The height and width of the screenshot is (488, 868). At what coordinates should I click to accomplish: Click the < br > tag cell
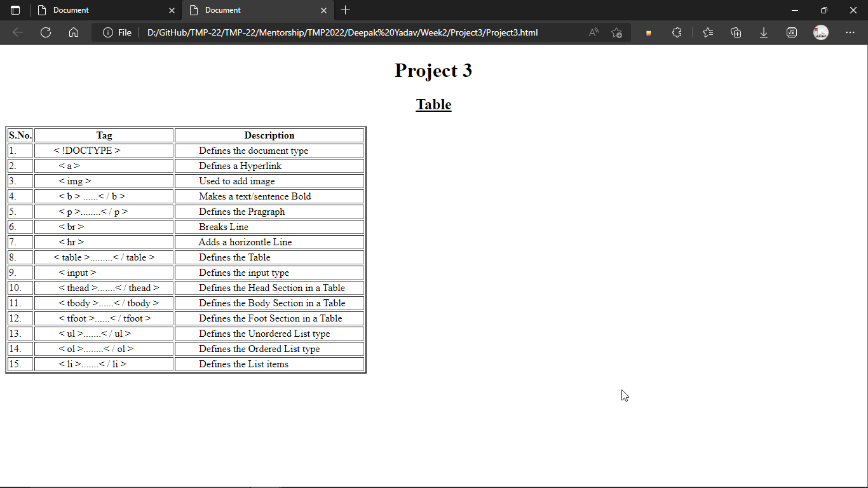point(104,227)
